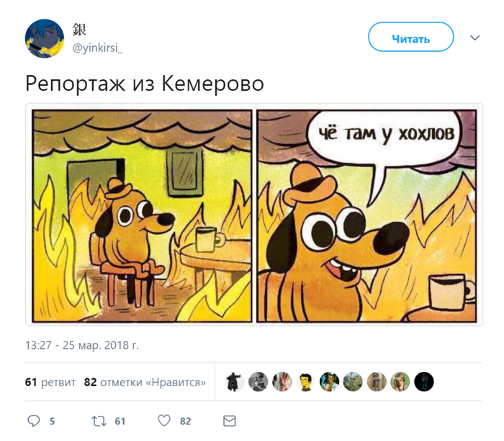Click the first liker avatar with dark figure

[x=234, y=381]
